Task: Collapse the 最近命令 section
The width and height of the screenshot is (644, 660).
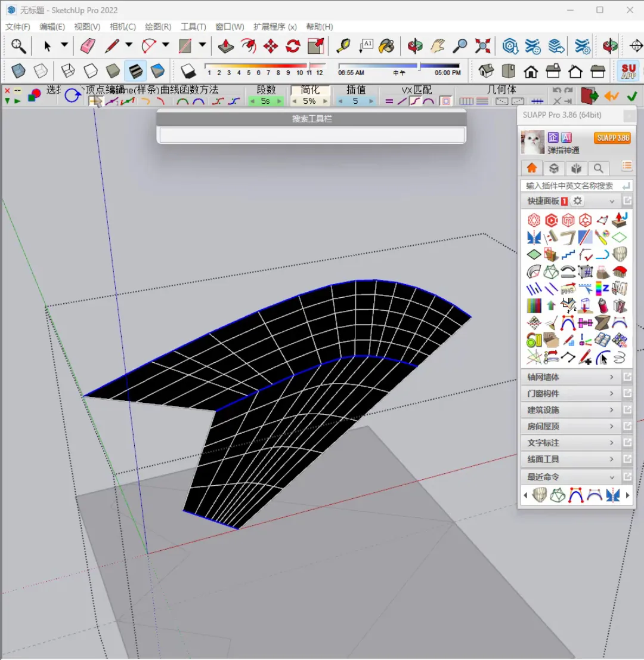Action: tap(571, 477)
